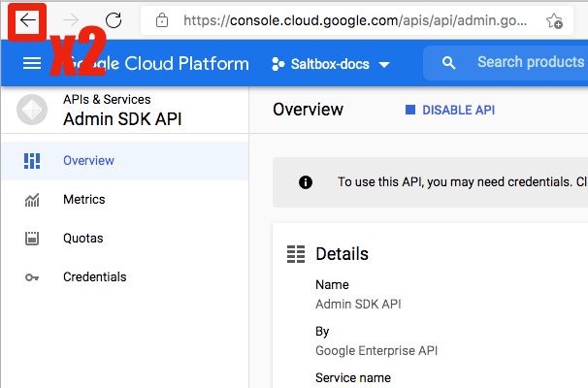Click the browser forward arrow button

[71, 20]
